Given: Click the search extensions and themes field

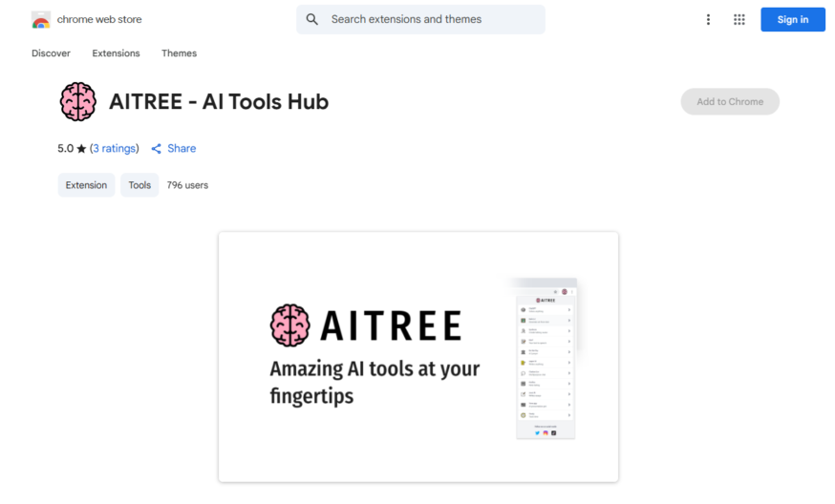Looking at the screenshot, I should pos(420,20).
